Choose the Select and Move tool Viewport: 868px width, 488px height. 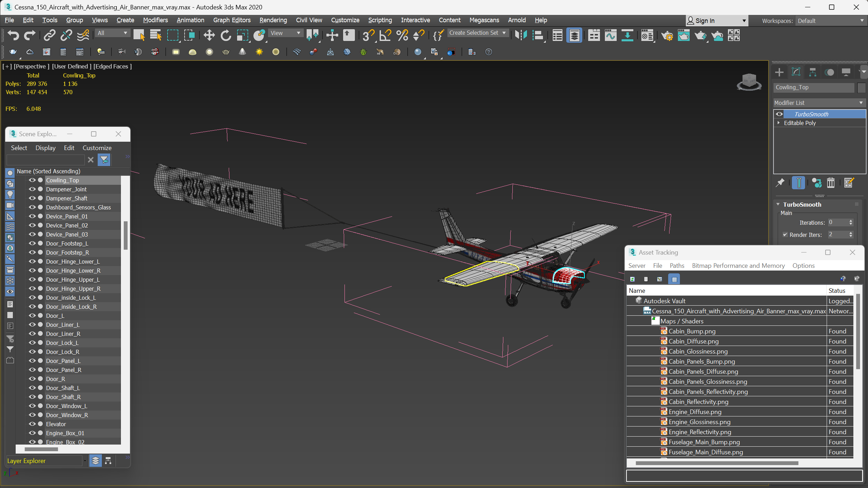[x=209, y=35]
